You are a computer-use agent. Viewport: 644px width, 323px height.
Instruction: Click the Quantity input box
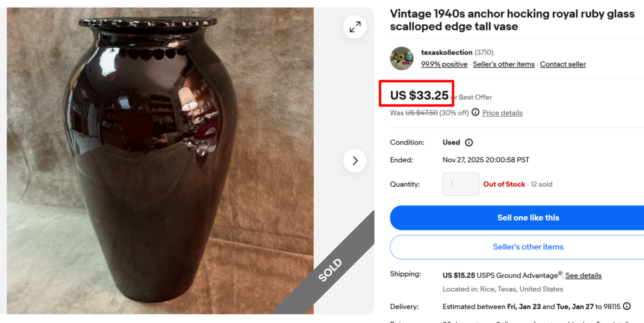click(x=461, y=184)
